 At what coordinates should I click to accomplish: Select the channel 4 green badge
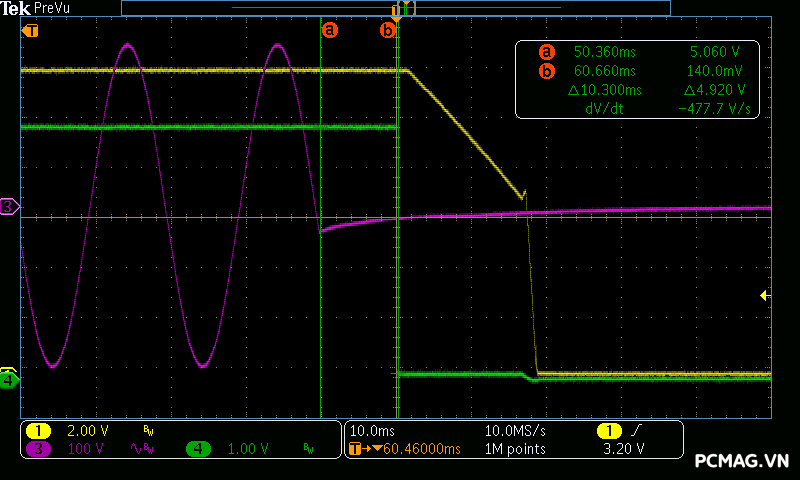point(198,449)
